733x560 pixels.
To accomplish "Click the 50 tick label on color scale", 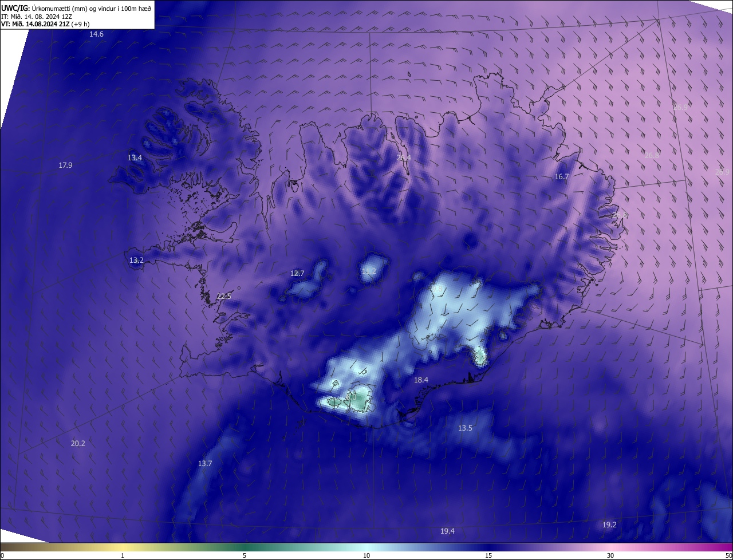I will click(x=728, y=555).
